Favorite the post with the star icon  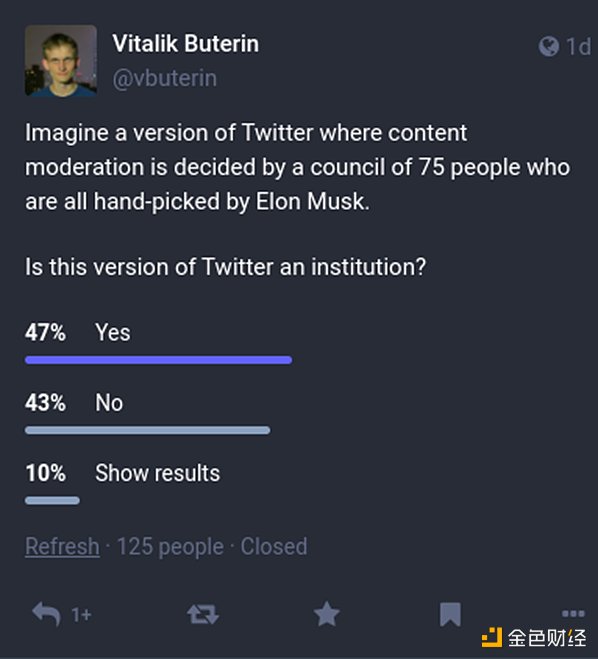[327, 614]
